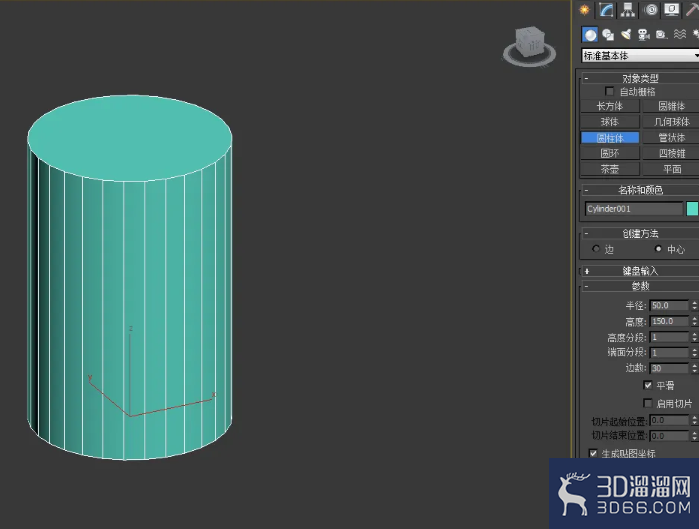Image resolution: width=699 pixels, height=529 pixels.
Task: Click the Cylinder001 name field
Action: [634, 209]
